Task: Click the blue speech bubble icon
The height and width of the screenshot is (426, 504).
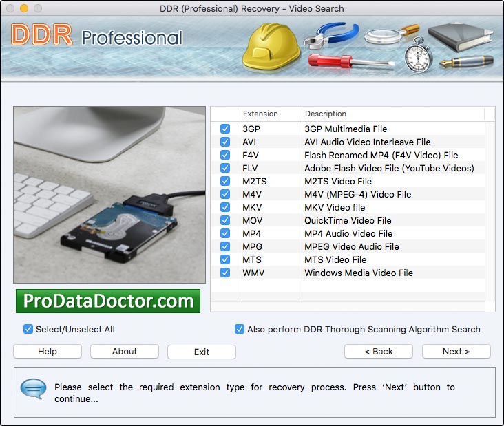Action: point(33,388)
